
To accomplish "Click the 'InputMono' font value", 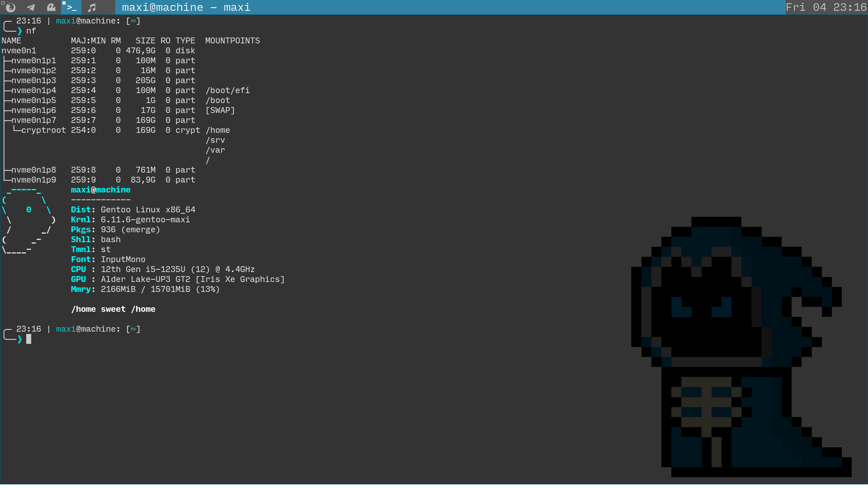I will (123, 259).
